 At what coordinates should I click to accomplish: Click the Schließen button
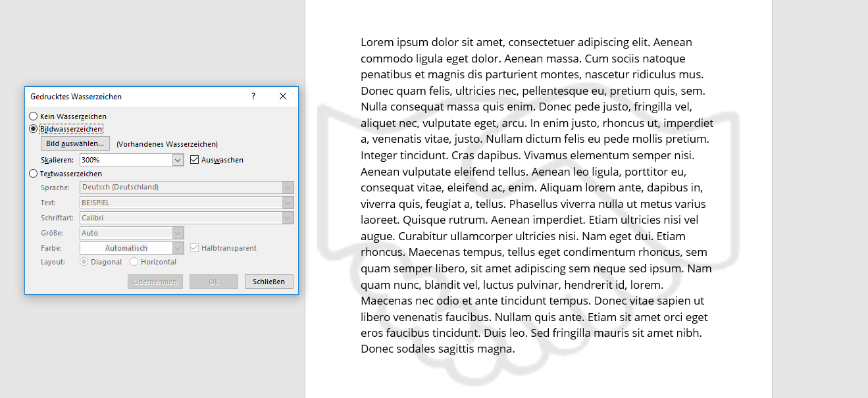[269, 282]
